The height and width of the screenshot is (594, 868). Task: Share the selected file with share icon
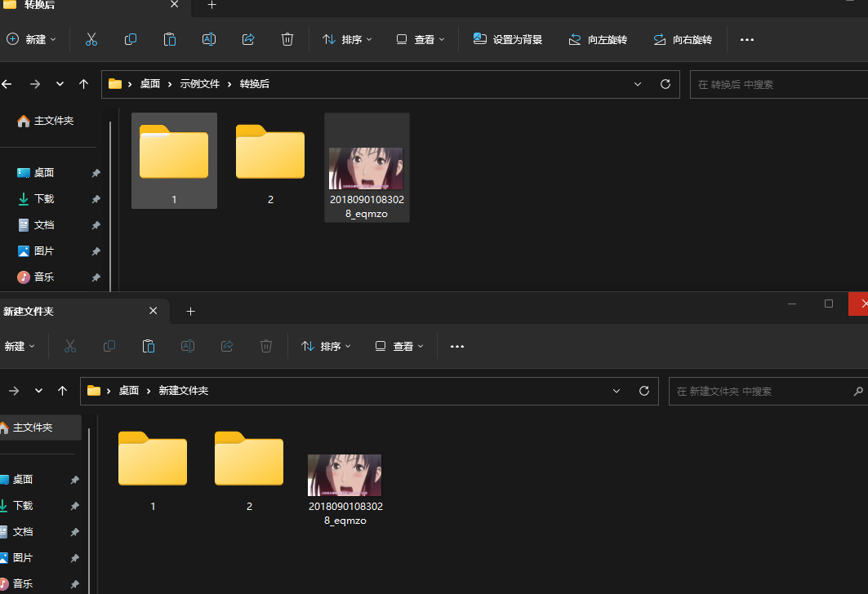click(247, 38)
